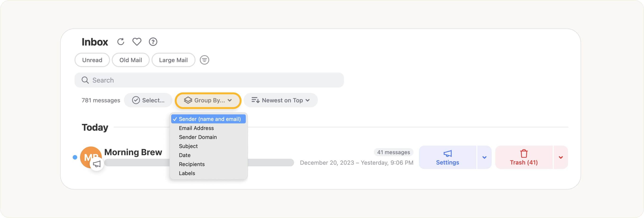The image size is (644, 218).
Task: Click the Settings megaphone notification icon
Action: point(447,154)
